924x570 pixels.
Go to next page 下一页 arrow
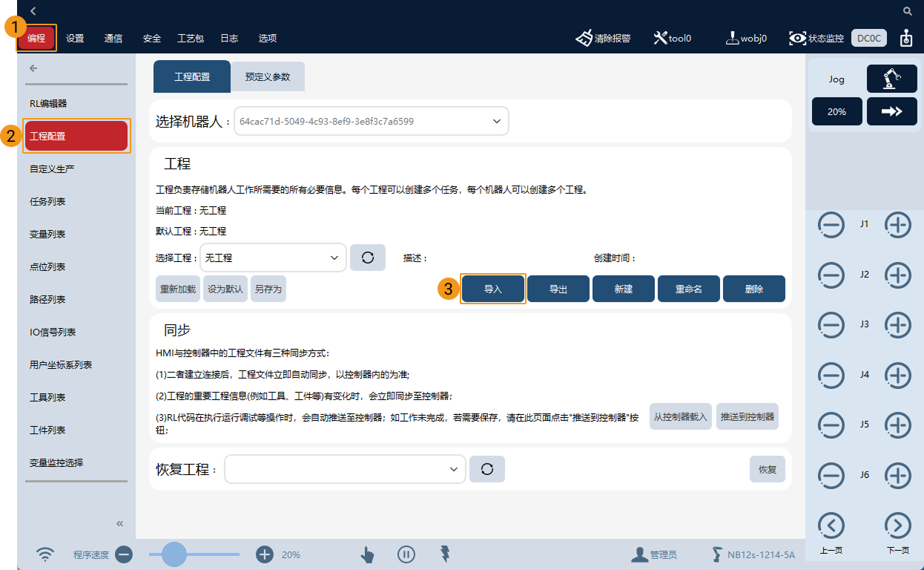tap(898, 525)
